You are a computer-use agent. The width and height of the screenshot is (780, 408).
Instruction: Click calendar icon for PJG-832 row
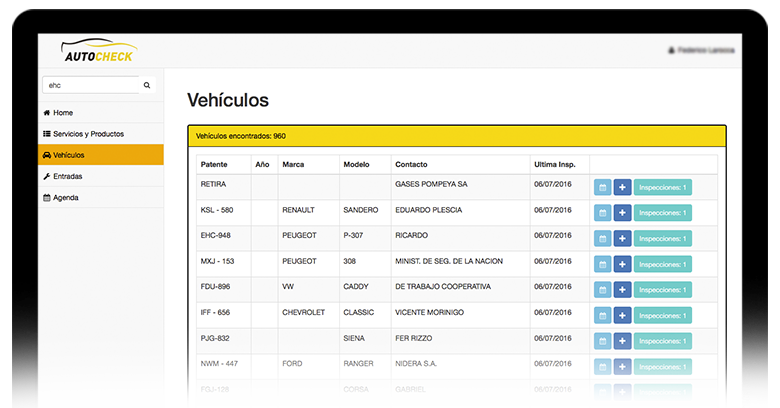602,340
